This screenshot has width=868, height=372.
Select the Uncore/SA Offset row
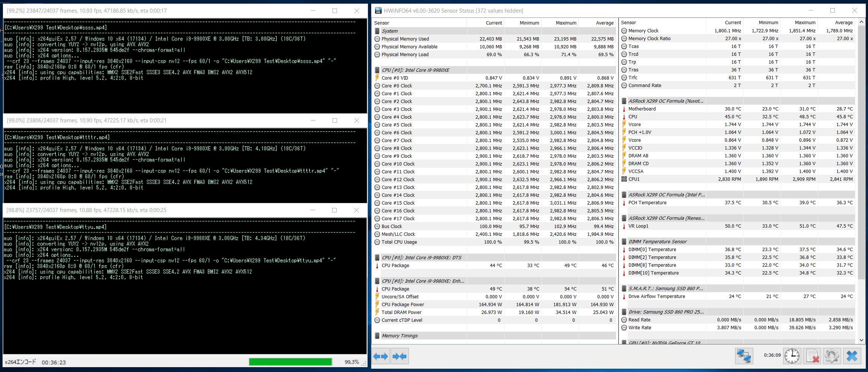point(494,296)
